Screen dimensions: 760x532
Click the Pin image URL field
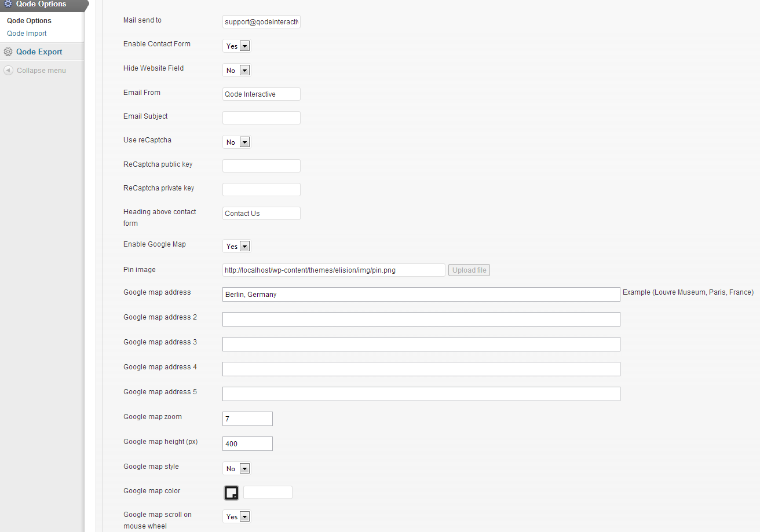click(x=334, y=270)
